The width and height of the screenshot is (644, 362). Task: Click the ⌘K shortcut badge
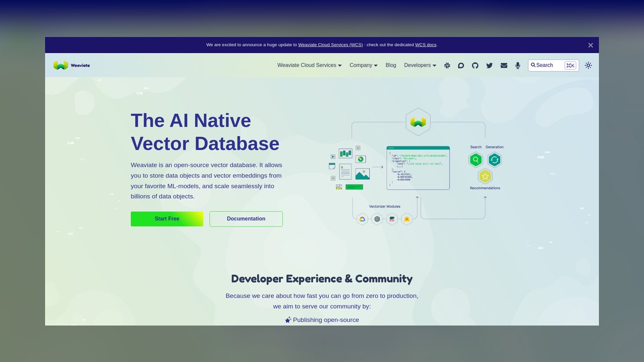(x=570, y=65)
